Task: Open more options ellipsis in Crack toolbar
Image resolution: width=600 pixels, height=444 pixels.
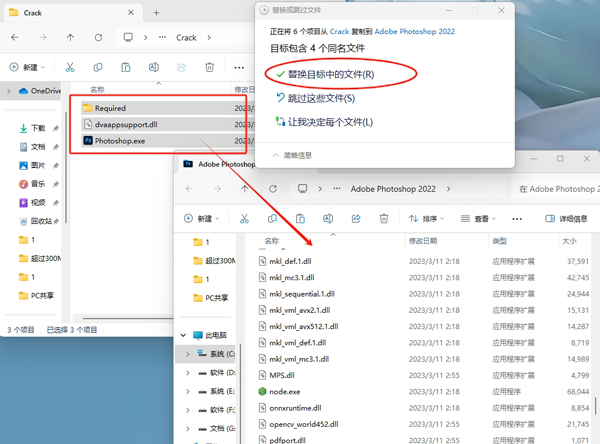Action: tap(239, 68)
